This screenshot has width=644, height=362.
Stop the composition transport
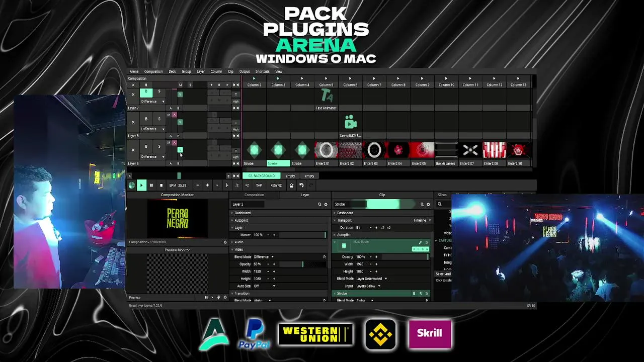pos(161,186)
